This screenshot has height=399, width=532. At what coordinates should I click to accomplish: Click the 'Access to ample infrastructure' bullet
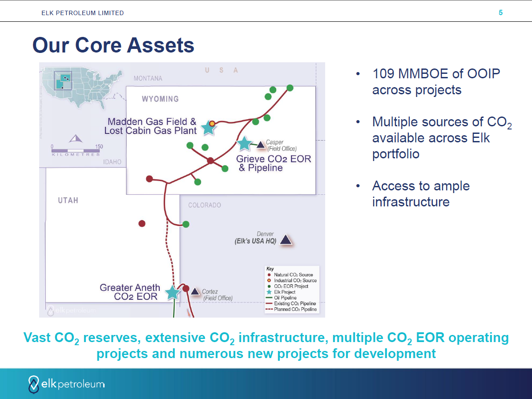click(420, 193)
